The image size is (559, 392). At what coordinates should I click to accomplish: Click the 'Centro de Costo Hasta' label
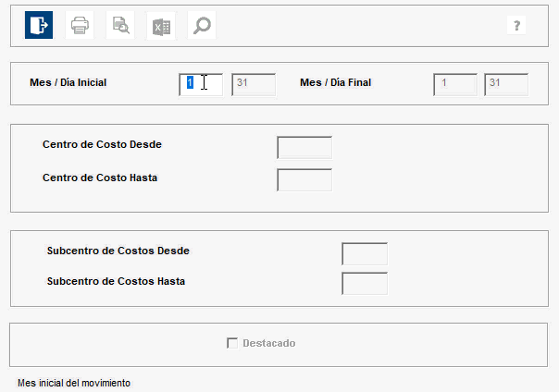click(100, 178)
